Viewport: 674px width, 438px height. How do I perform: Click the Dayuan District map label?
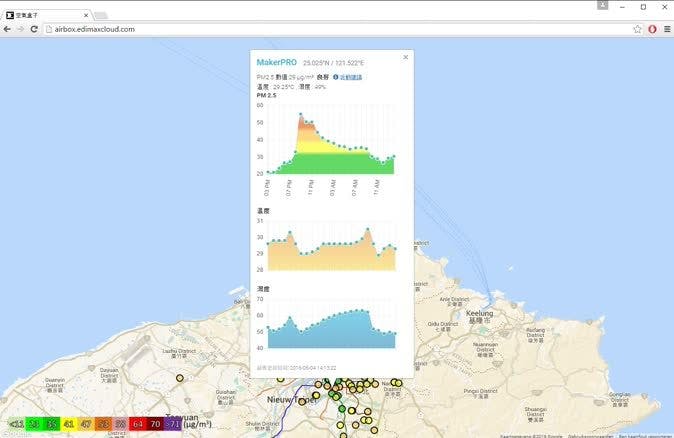(109, 375)
